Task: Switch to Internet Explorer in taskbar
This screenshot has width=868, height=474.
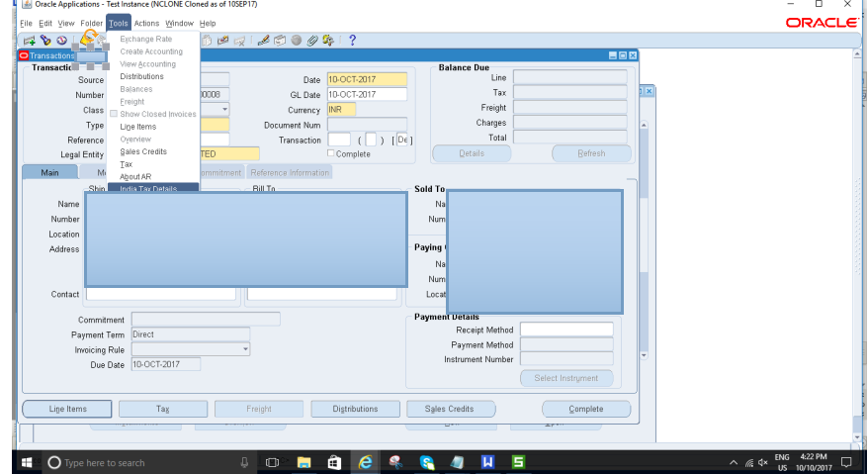Action: (x=366, y=462)
